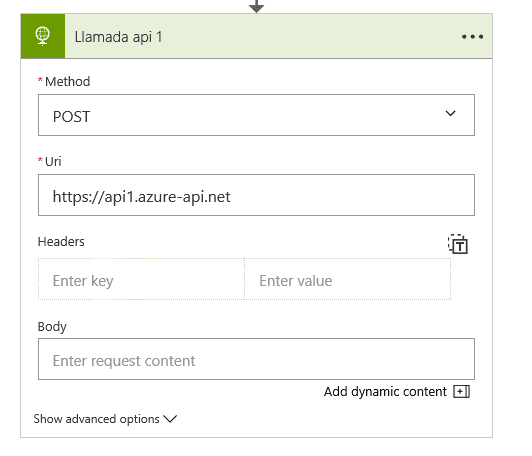The height and width of the screenshot is (456, 532).
Task: Click the Headers label
Action: pyautogui.click(x=61, y=242)
